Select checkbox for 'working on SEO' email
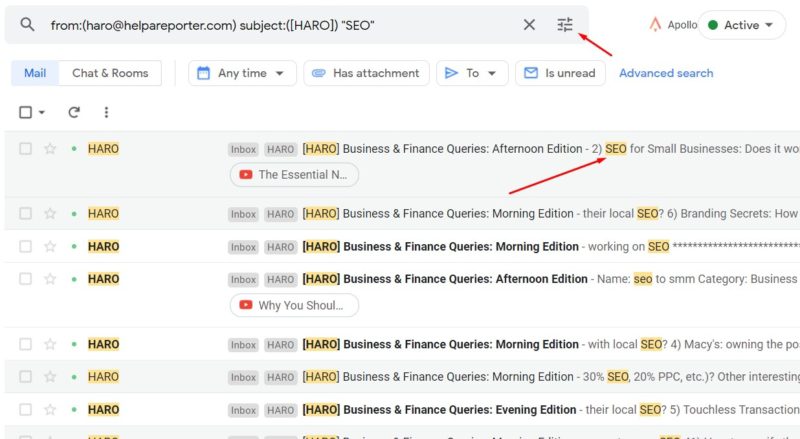Image resolution: width=800 pixels, height=439 pixels. [x=26, y=246]
